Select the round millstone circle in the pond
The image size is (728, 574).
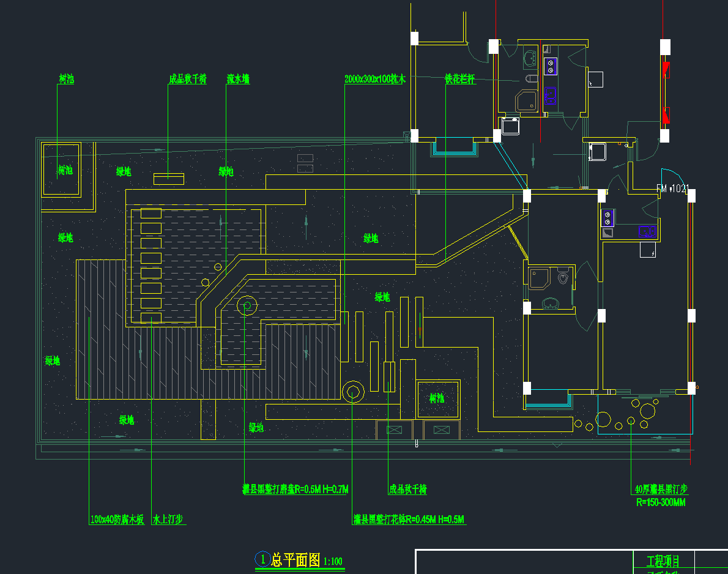247,305
